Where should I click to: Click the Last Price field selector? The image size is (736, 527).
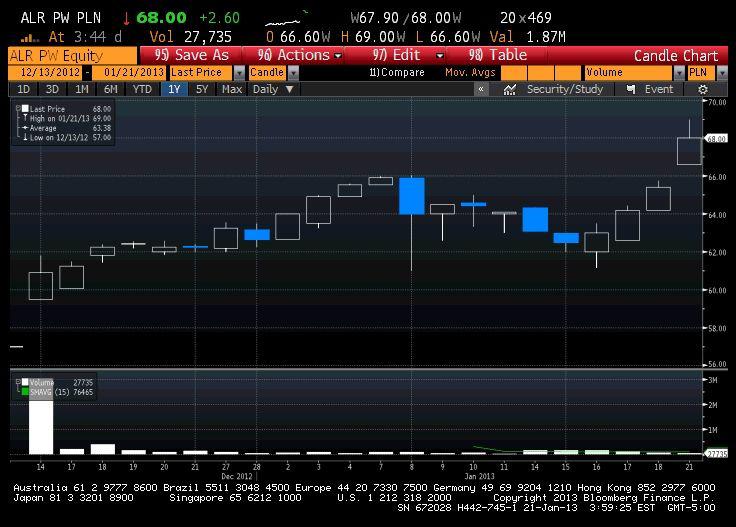(201, 73)
